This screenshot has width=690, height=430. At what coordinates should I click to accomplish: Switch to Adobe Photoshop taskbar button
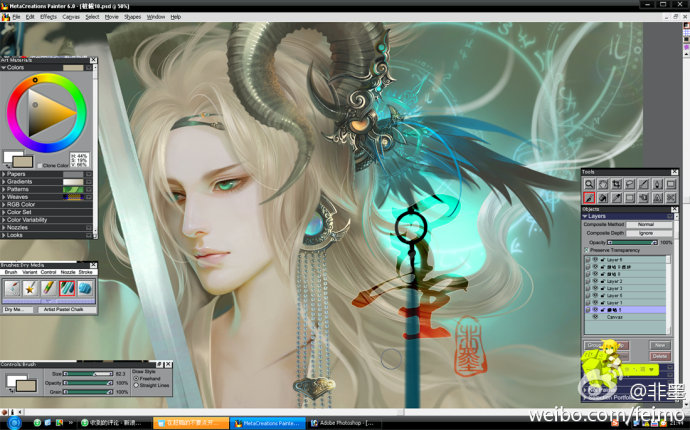pos(342,423)
